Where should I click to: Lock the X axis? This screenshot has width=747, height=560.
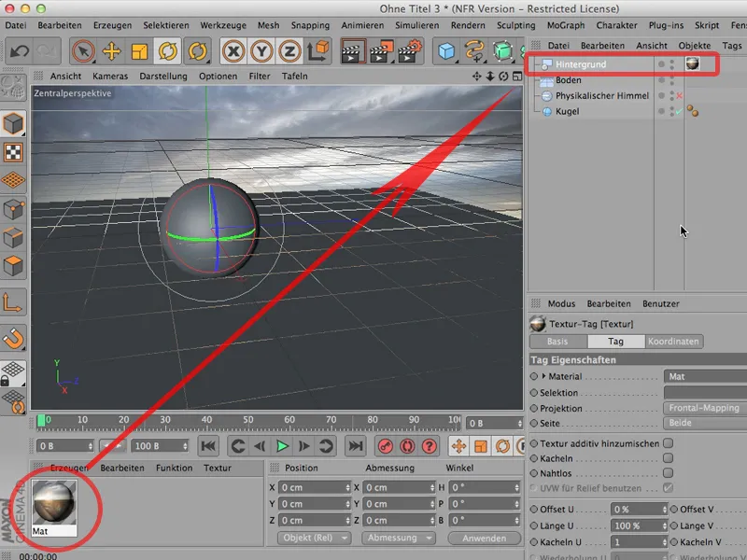pyautogui.click(x=233, y=51)
